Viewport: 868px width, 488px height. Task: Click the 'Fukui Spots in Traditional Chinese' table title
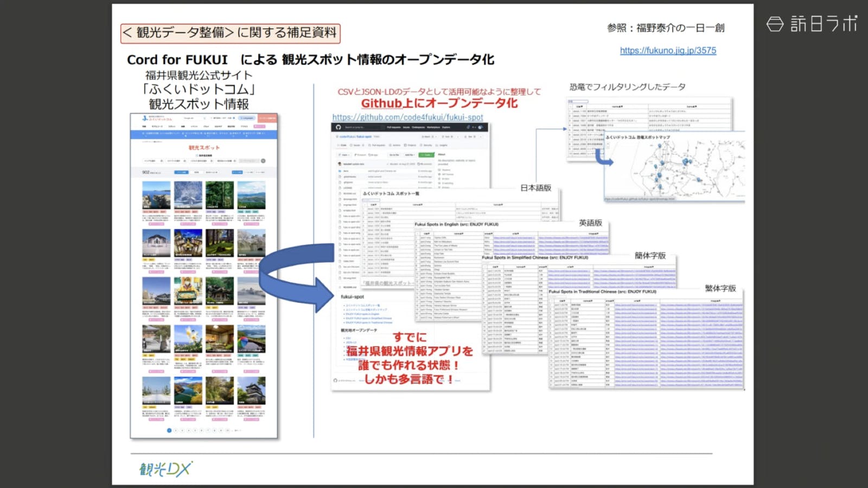pos(602,292)
